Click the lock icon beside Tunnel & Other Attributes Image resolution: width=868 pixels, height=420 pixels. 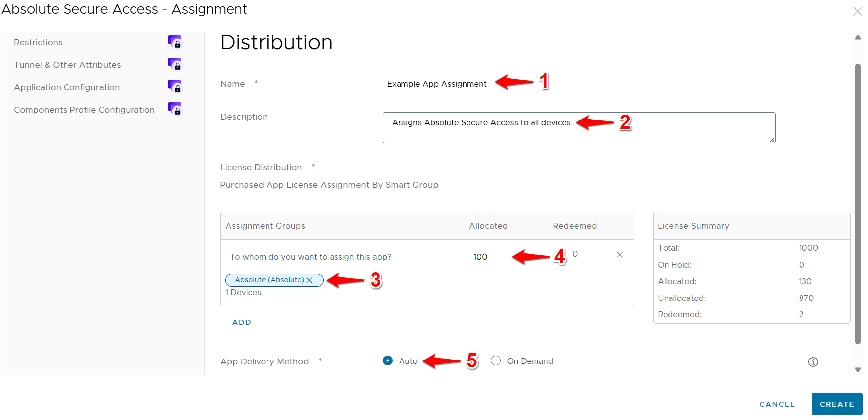175,64
